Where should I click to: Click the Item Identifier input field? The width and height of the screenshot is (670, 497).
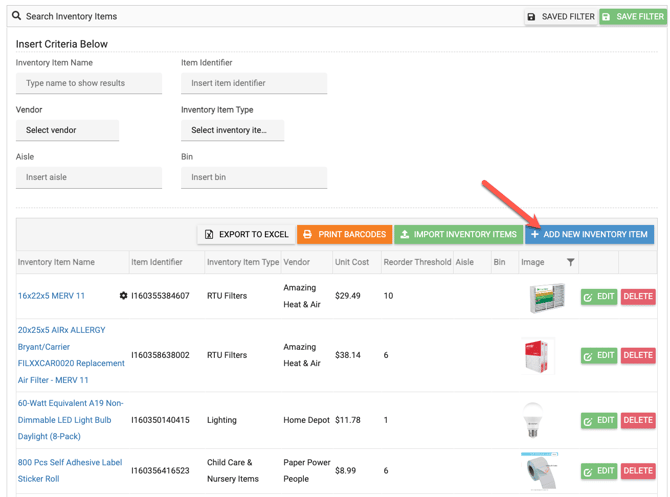pos(254,83)
